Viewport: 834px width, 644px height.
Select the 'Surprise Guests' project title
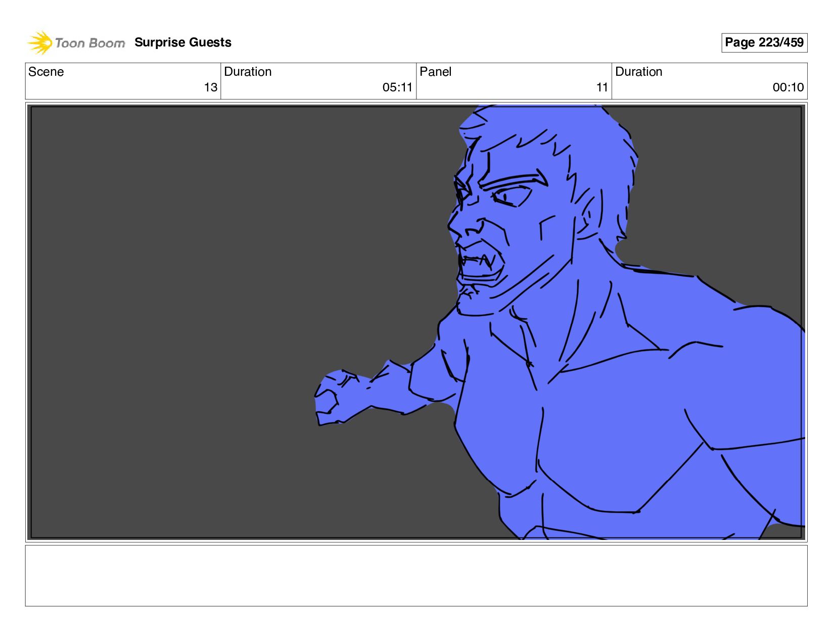[x=183, y=42]
